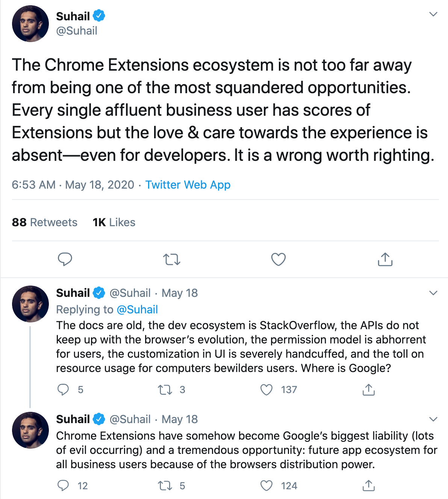The height and width of the screenshot is (499, 448).
Task: Expand options chevron on 'biggest liability' reply
Action: pyautogui.click(x=433, y=419)
